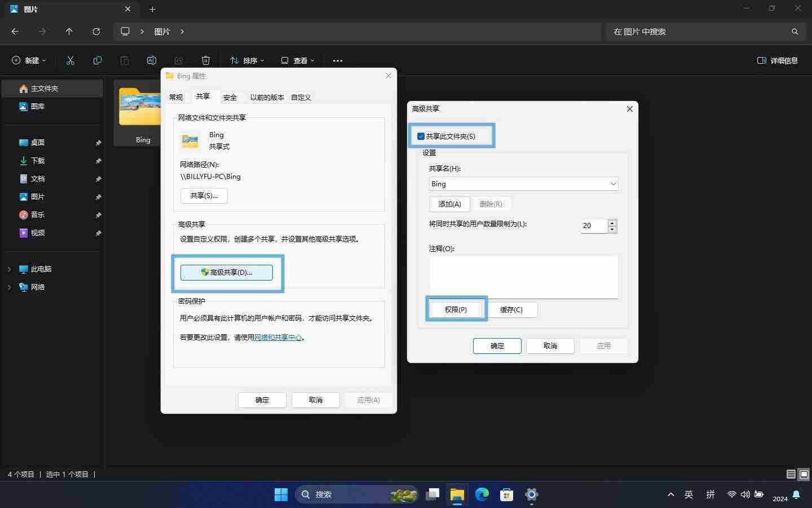Viewport: 812px width, 508px height.
Task: Open the See more toolbar menu
Action: click(x=337, y=60)
